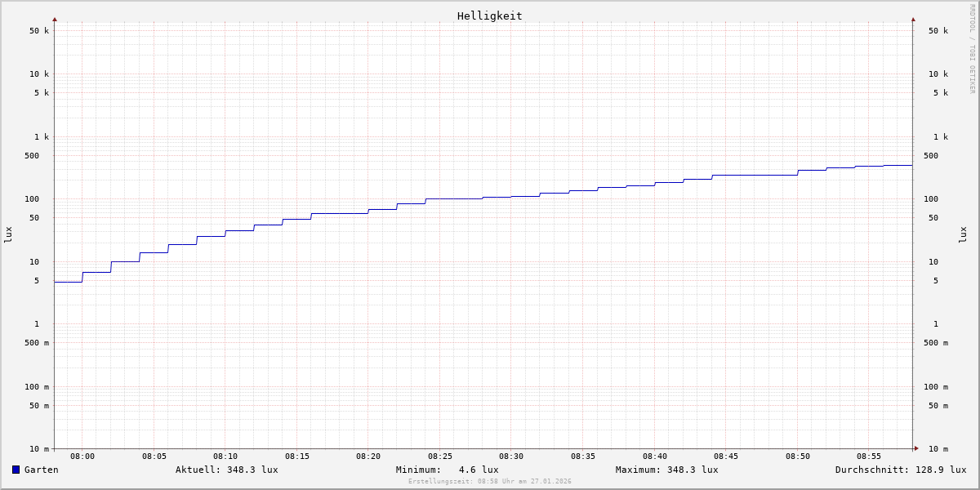Click the 50 k label on left axis
This screenshot has width=980, height=490.
point(39,31)
